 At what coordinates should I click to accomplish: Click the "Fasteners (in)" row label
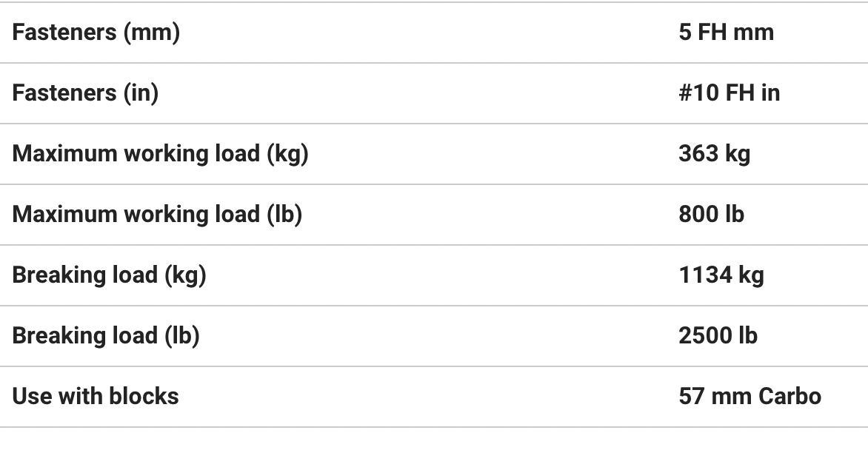point(85,93)
